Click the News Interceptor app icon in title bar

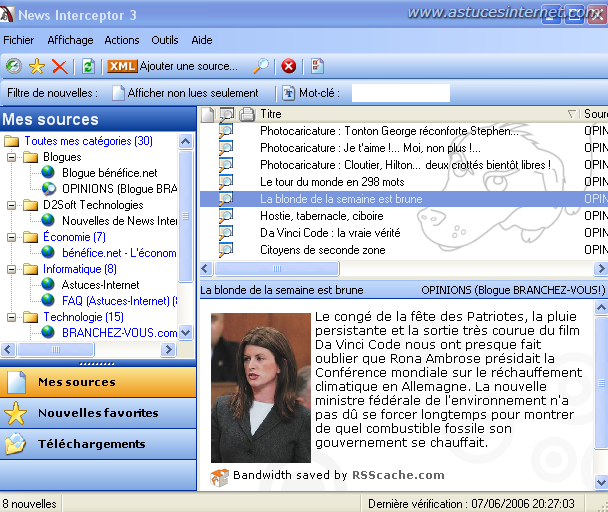7,14
